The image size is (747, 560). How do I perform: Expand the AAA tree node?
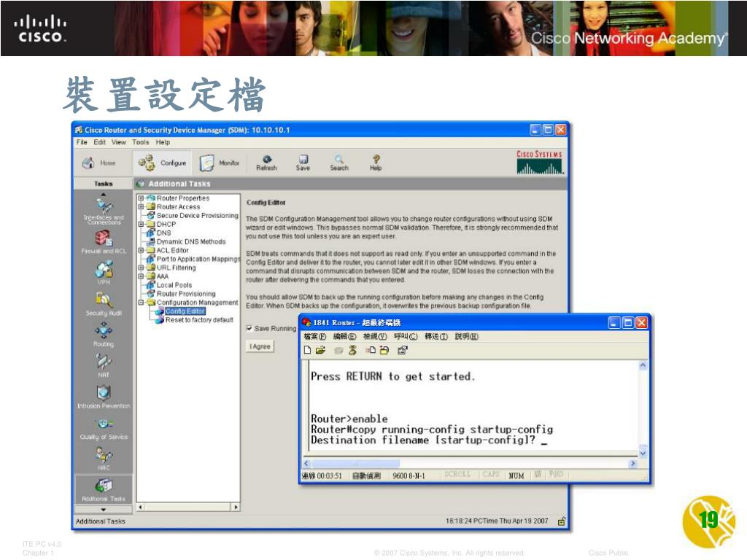(x=141, y=276)
